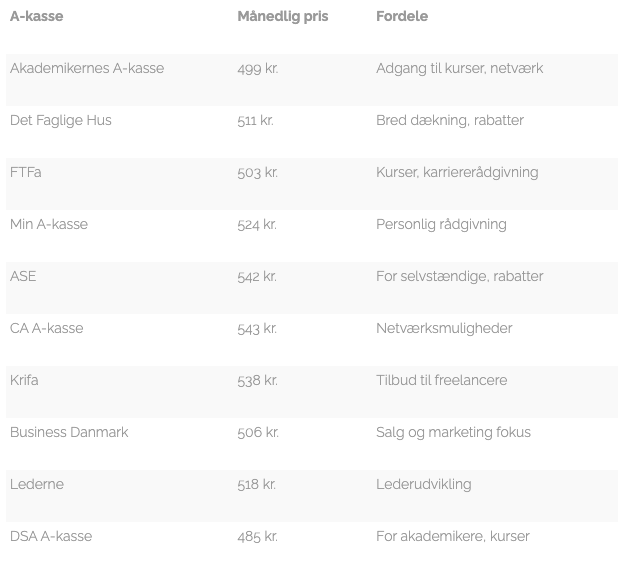Select the Lederudvikling benefit cell
This screenshot has width=625, height=574.
point(424,485)
